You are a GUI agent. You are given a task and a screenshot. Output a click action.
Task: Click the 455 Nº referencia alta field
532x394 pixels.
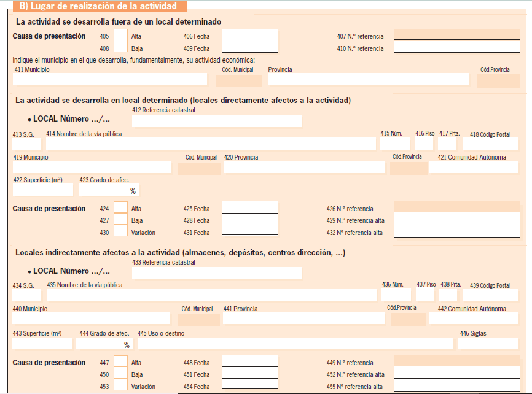coord(456,385)
